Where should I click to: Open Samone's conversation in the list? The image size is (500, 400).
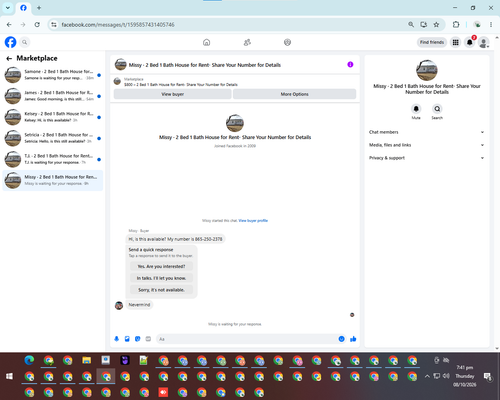point(53,75)
